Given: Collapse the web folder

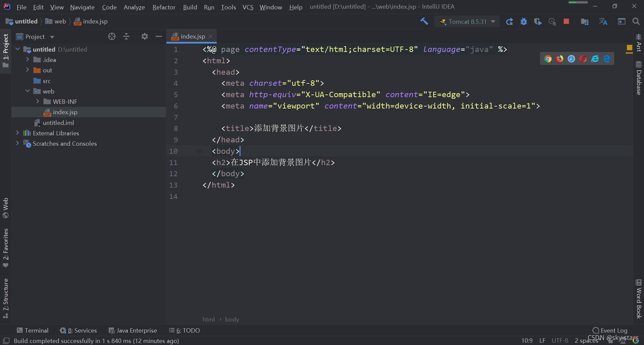Looking at the screenshot, I should click(x=28, y=91).
